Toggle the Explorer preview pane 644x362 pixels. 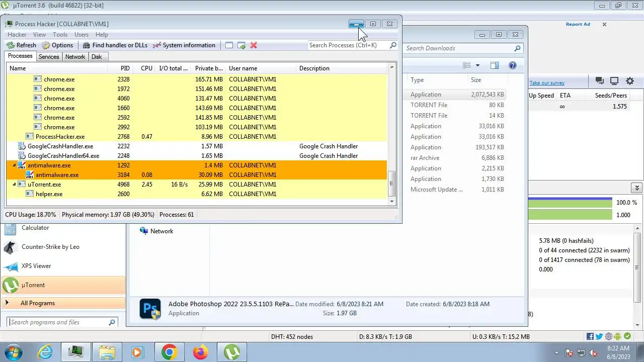pyautogui.click(x=495, y=65)
